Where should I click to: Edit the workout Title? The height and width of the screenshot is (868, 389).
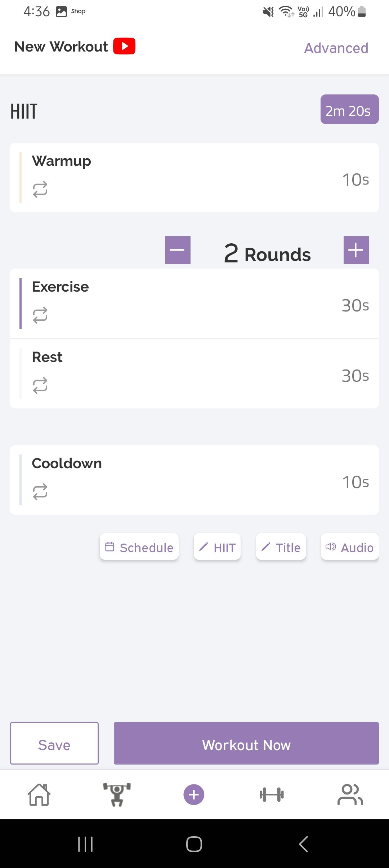281,547
